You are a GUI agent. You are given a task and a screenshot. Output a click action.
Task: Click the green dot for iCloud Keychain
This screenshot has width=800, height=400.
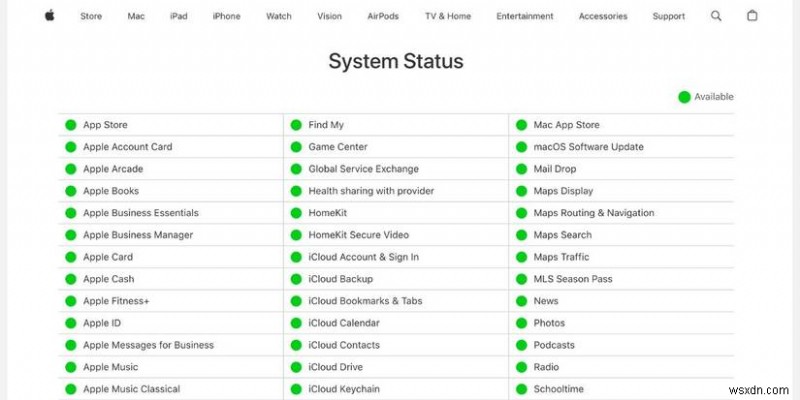pyautogui.click(x=296, y=389)
